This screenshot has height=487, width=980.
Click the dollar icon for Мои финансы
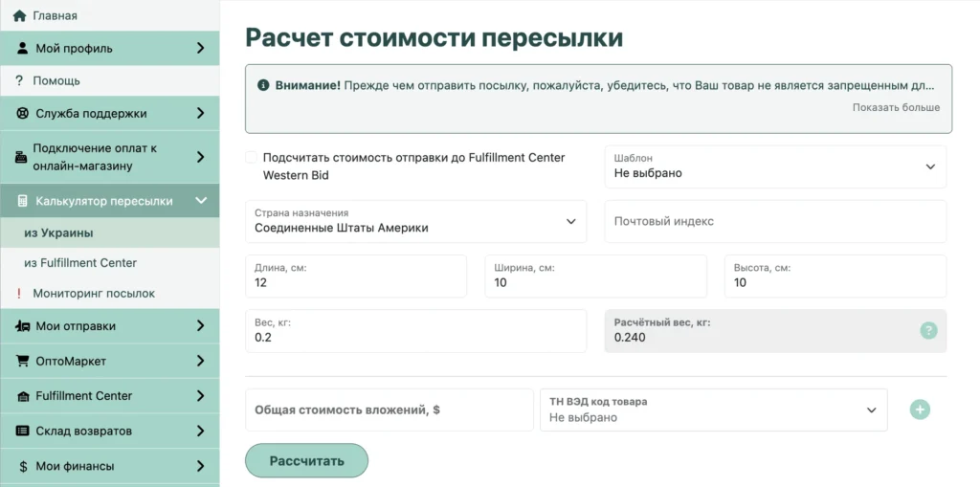click(x=23, y=466)
